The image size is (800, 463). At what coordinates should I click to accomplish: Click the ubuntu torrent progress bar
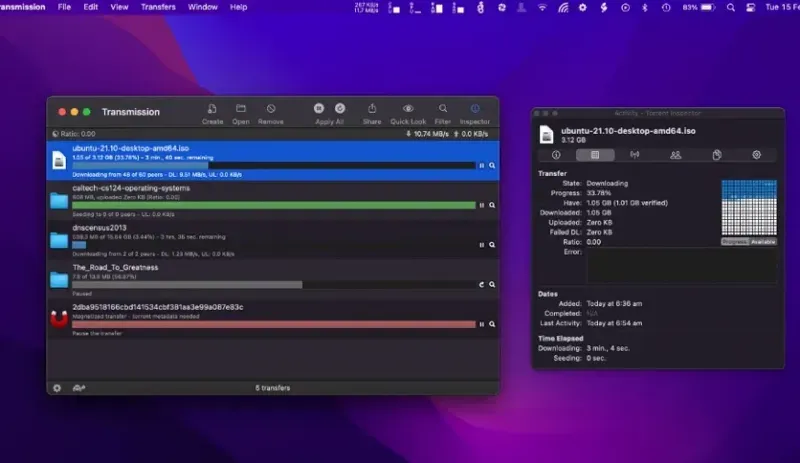(274, 165)
